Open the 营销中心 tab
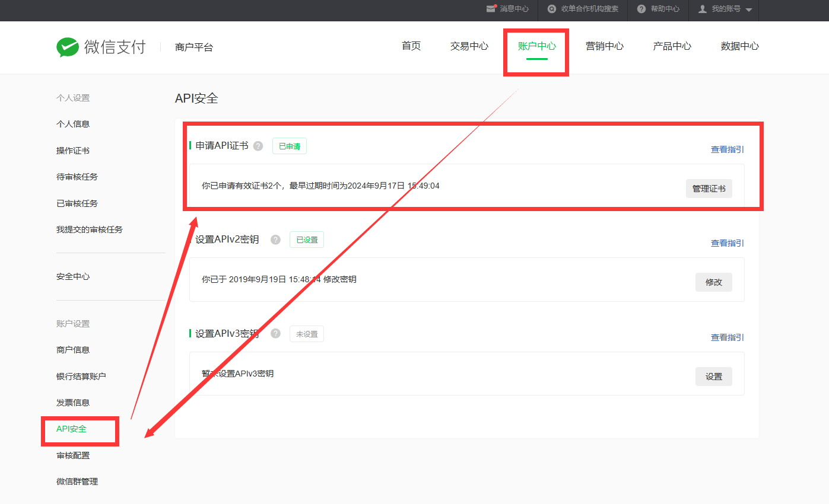This screenshot has height=504, width=829. coord(605,46)
